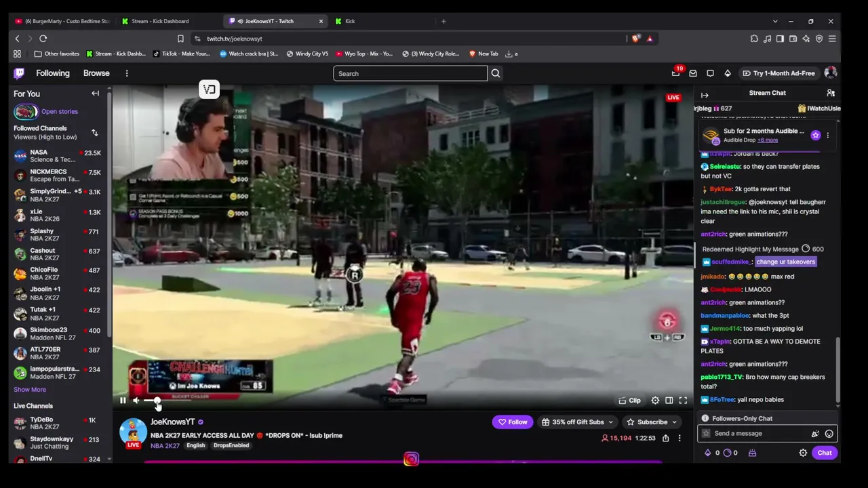Open the Twitch notifications inbox

[x=693, y=73]
